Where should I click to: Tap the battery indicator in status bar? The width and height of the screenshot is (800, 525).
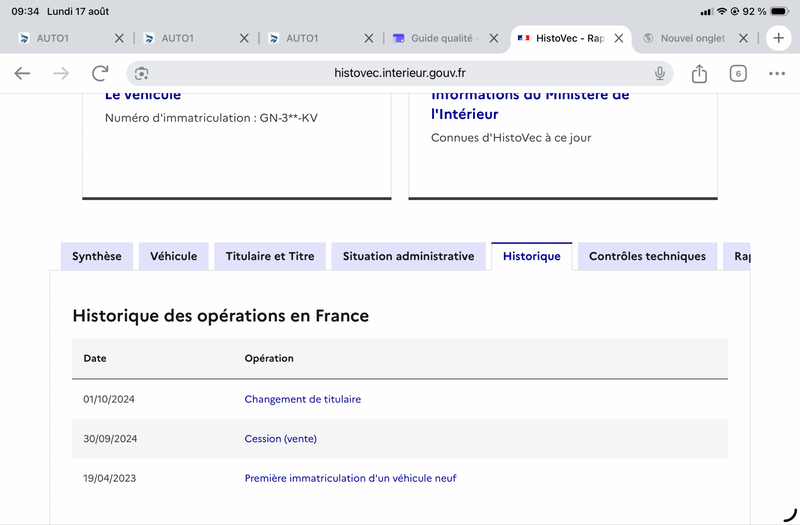780,11
